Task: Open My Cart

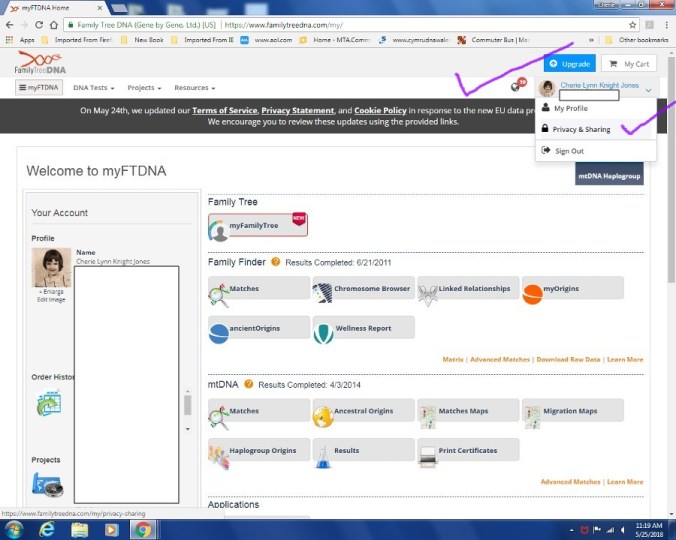Action: click(629, 64)
